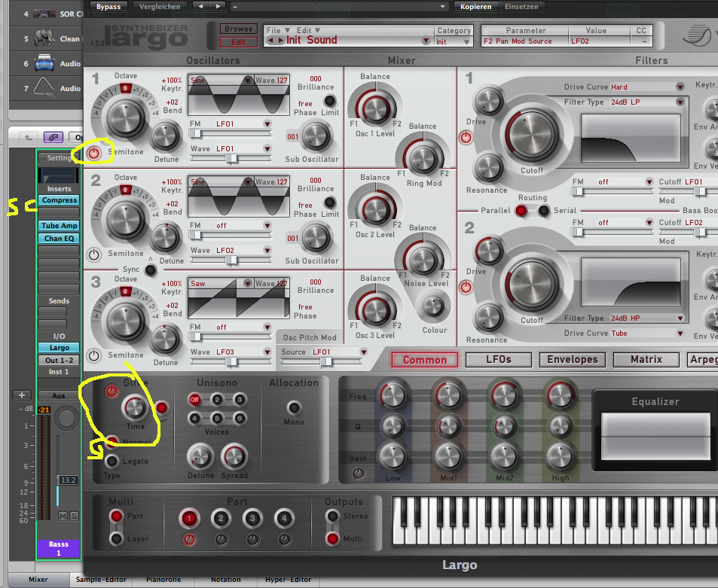Viewport: 718px width, 588px height.
Task: Click the elephant track icon for Clean
Action: (44, 38)
